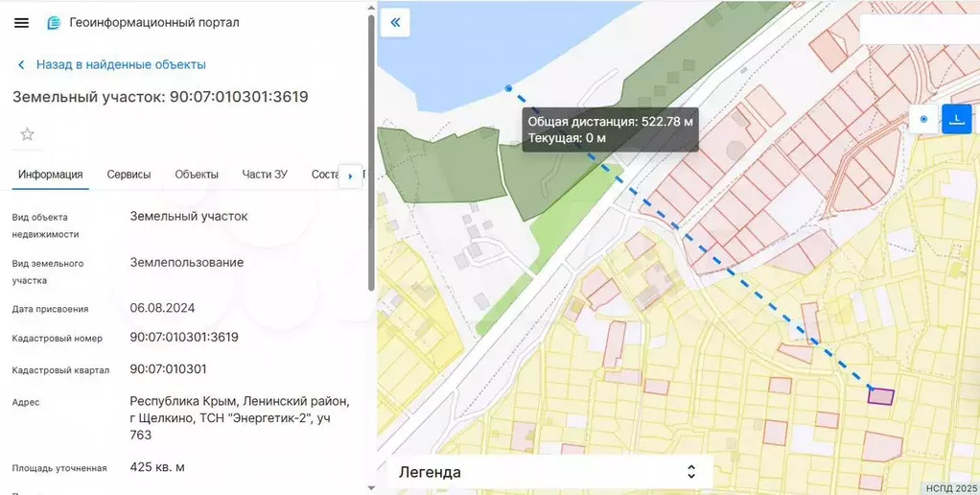
Task: Add the parcel to favorites with star
Action: pos(27,134)
